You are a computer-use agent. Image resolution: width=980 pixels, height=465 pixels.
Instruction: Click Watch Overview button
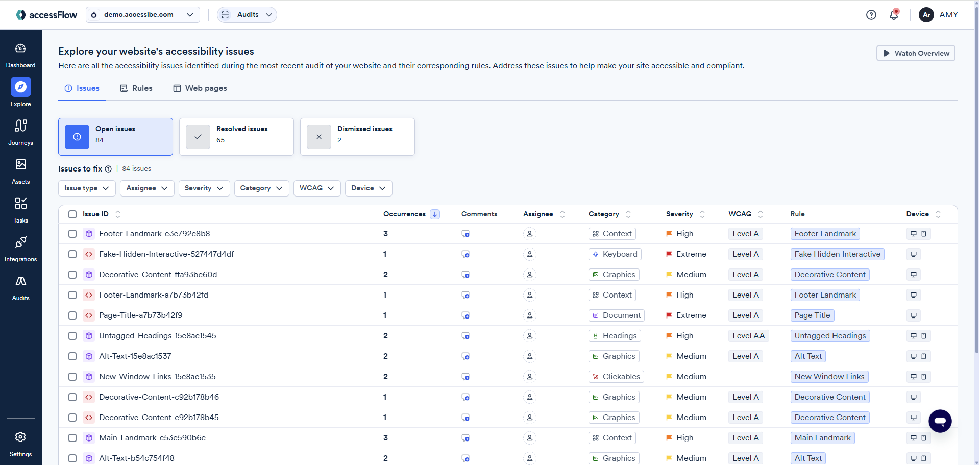(x=916, y=53)
